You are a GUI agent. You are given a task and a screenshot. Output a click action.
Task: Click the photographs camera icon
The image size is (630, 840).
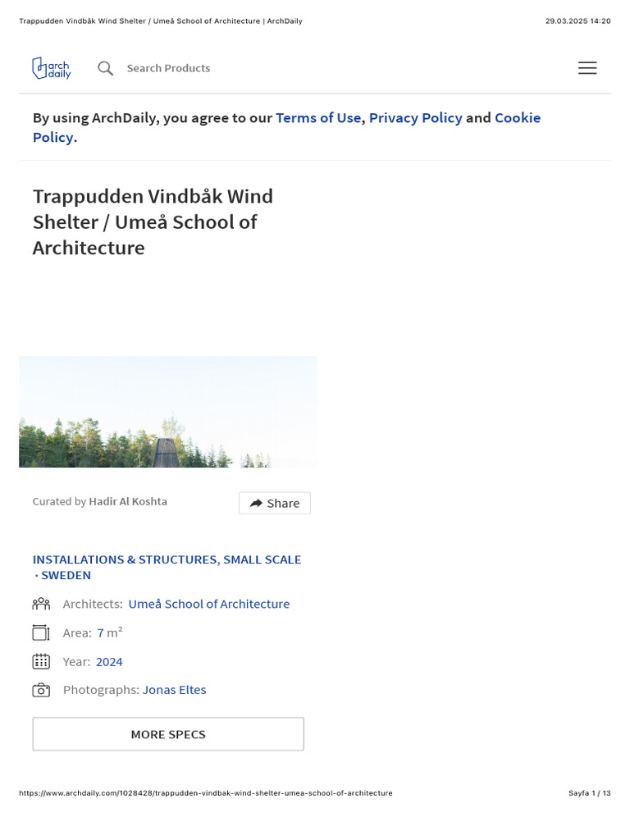pyautogui.click(x=41, y=690)
